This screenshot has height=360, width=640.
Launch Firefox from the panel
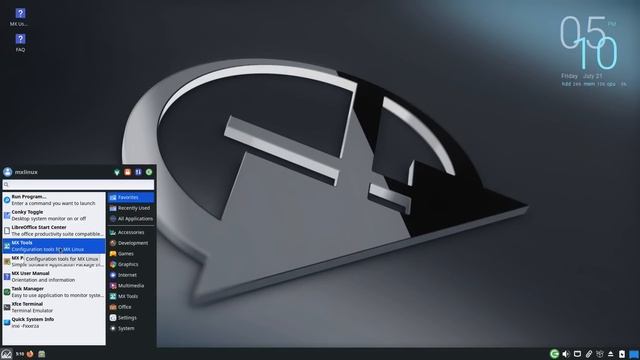pos(30,354)
